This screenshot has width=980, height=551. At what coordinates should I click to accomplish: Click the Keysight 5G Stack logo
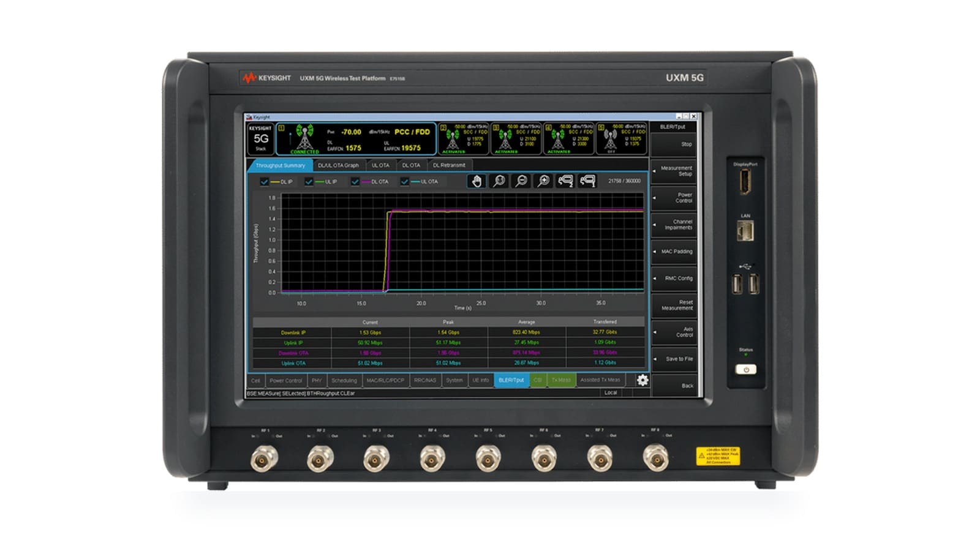pyautogui.click(x=260, y=138)
